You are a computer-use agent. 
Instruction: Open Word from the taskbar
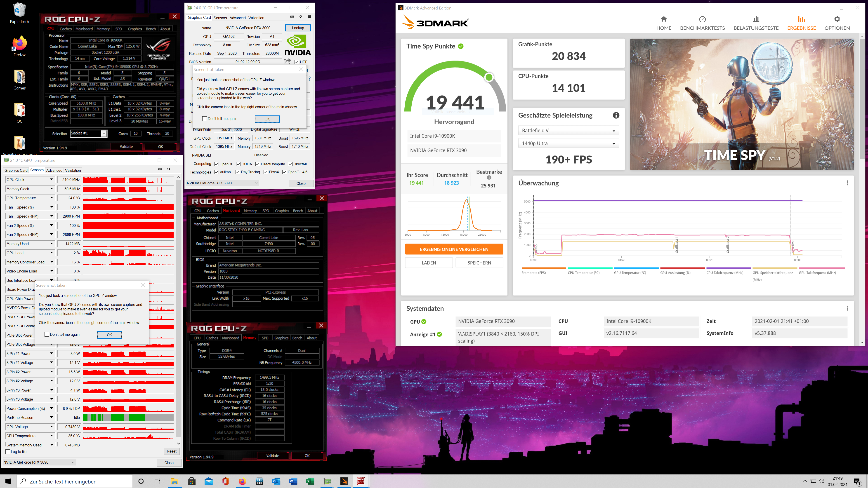click(293, 481)
